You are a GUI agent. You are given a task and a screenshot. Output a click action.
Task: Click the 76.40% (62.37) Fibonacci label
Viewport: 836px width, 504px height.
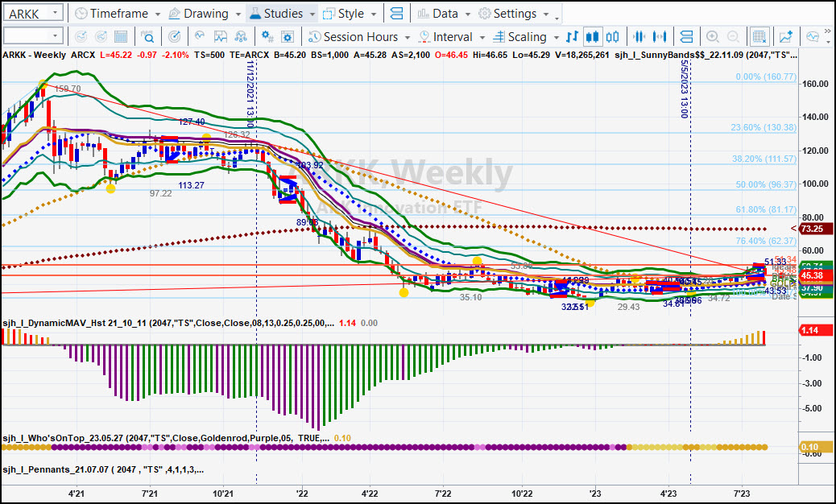pyautogui.click(x=766, y=241)
